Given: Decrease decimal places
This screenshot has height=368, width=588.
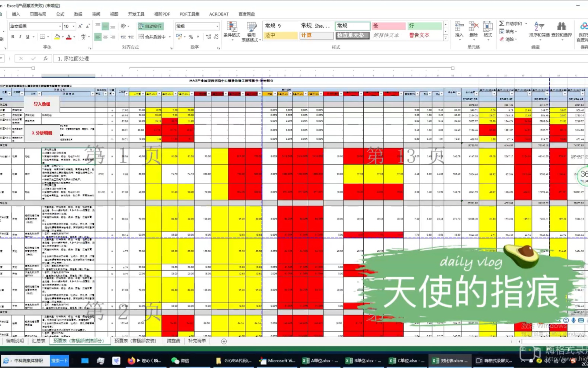Looking at the screenshot, I should pyautogui.click(x=216, y=37).
